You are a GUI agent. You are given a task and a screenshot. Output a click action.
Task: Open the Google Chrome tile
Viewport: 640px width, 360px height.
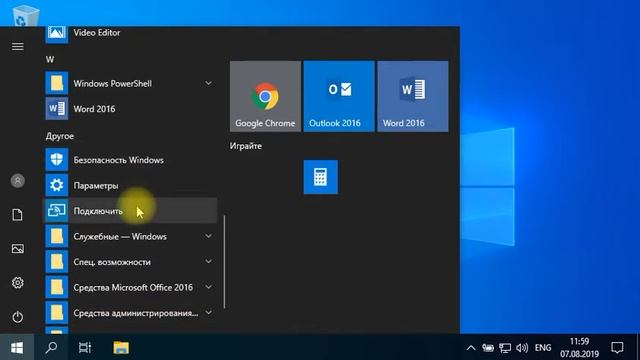point(265,96)
